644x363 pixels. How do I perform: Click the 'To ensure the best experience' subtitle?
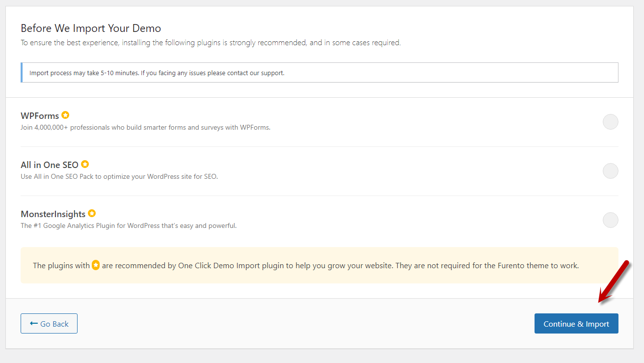[x=211, y=43]
